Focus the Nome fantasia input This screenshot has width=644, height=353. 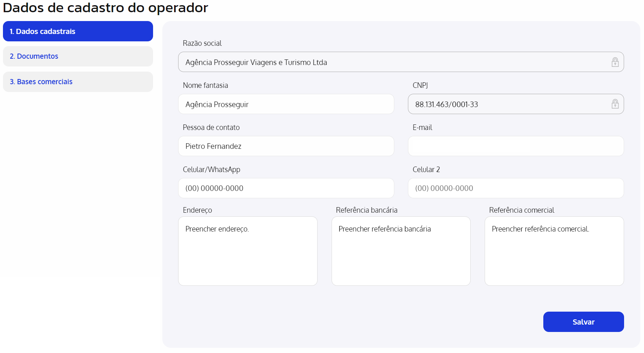(x=286, y=104)
